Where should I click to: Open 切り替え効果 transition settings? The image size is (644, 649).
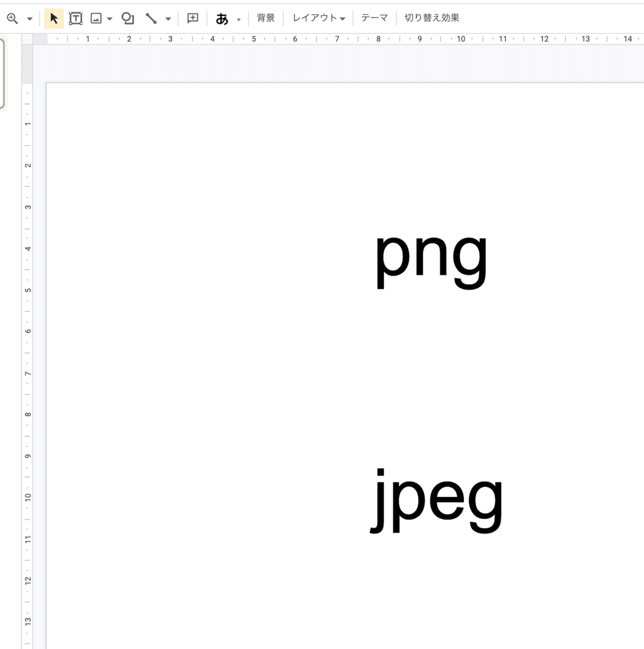[432, 18]
